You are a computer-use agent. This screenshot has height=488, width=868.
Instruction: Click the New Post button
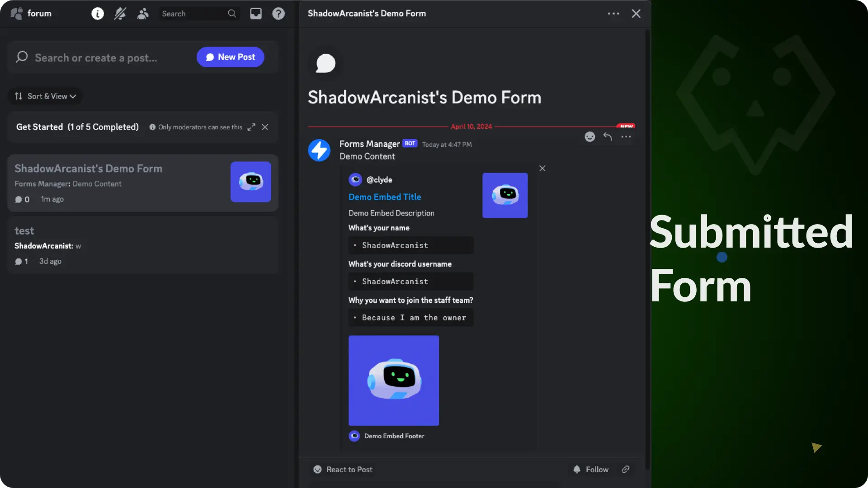(231, 57)
